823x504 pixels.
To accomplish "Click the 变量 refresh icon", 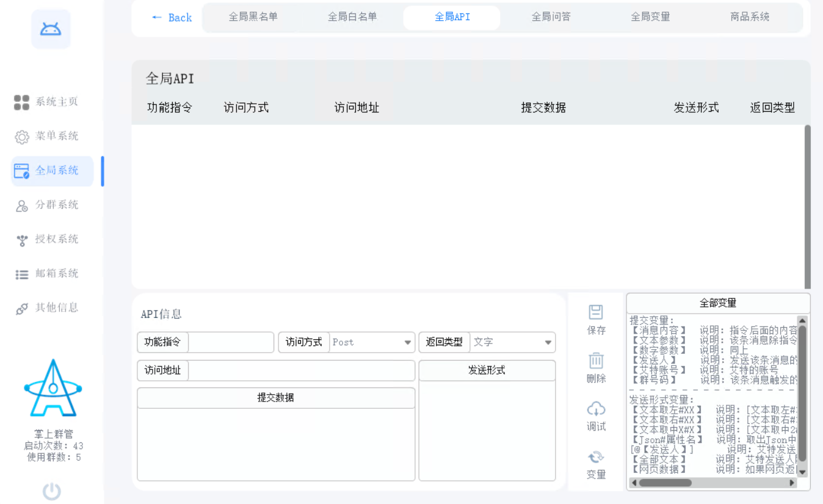I will coord(596,457).
